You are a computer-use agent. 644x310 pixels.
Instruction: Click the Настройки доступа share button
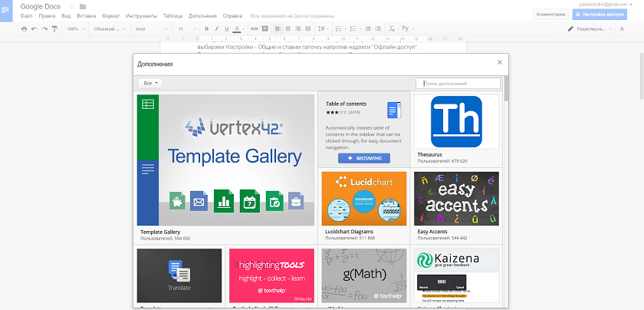(x=600, y=14)
